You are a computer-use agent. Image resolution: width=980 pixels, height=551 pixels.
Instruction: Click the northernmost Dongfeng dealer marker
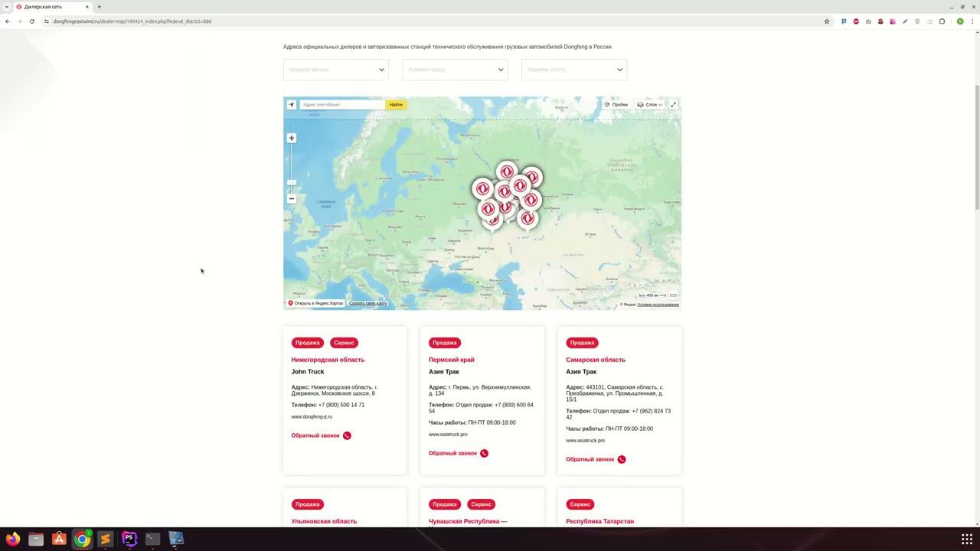click(506, 173)
